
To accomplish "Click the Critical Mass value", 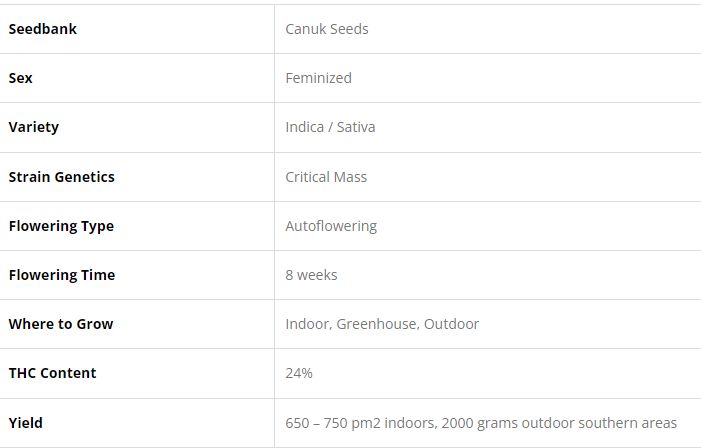I will coord(326,177).
